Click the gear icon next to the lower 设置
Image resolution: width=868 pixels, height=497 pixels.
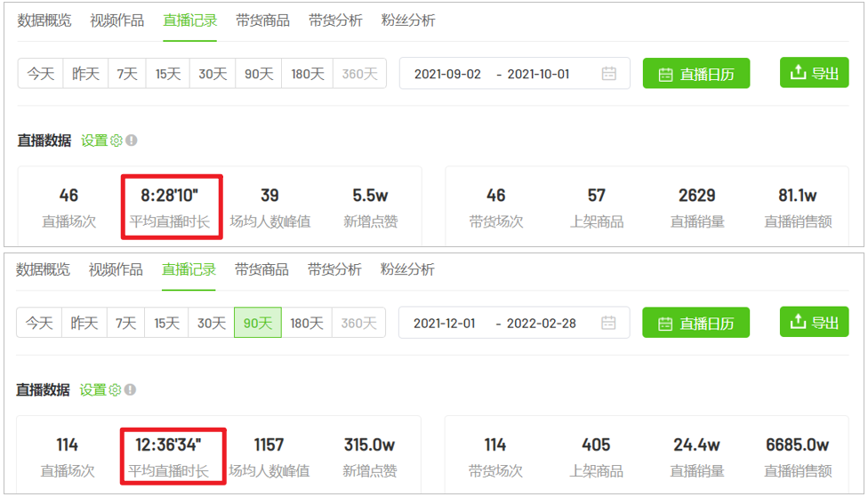click(x=115, y=390)
